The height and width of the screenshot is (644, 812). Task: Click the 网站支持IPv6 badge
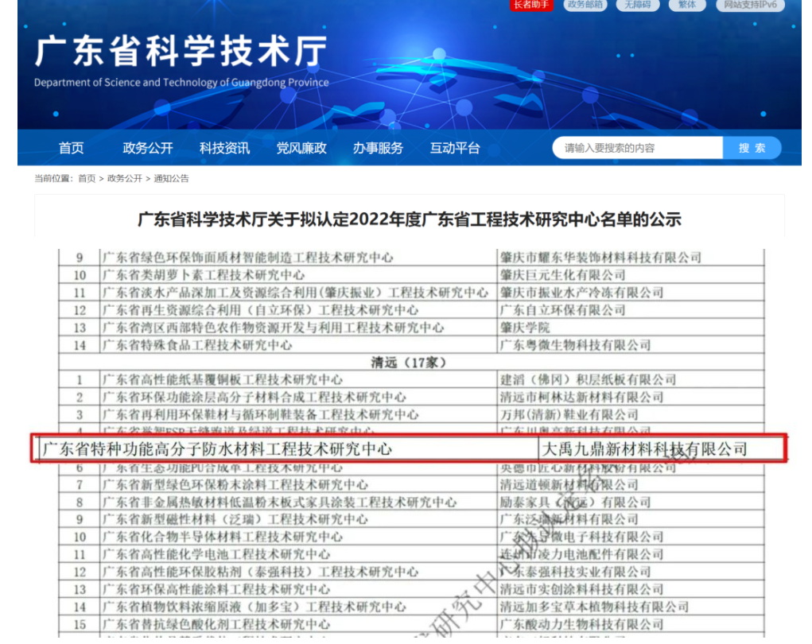pyautogui.click(x=751, y=5)
